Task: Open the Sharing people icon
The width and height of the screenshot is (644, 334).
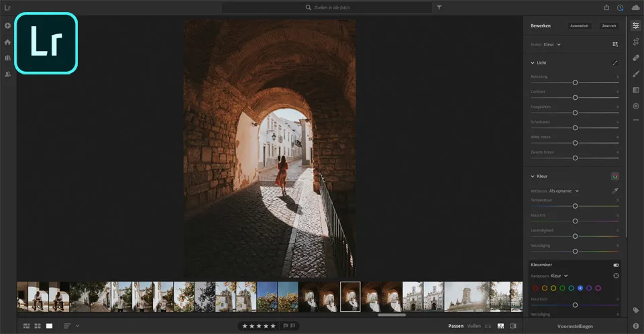Action: pyautogui.click(x=7, y=74)
